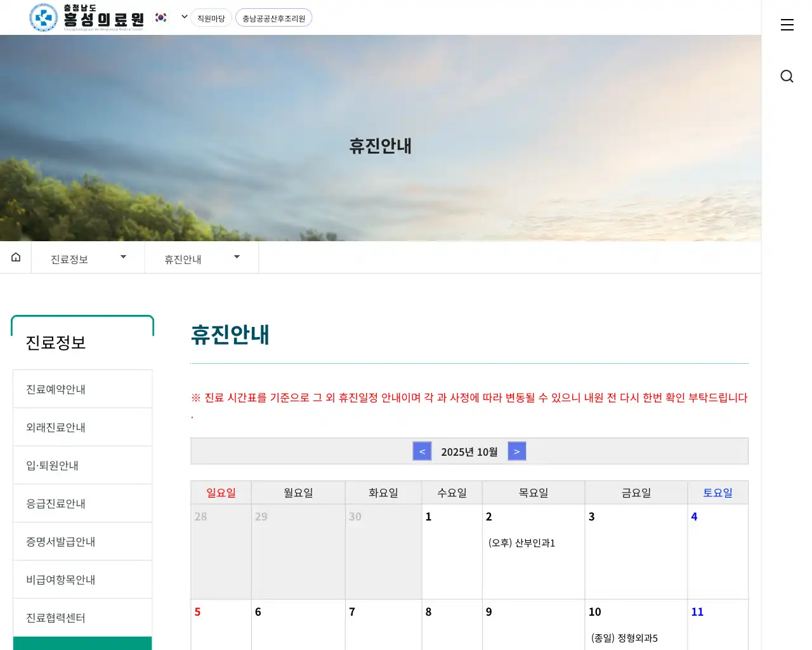Select 증명서발급안내 in sidebar

click(x=82, y=541)
